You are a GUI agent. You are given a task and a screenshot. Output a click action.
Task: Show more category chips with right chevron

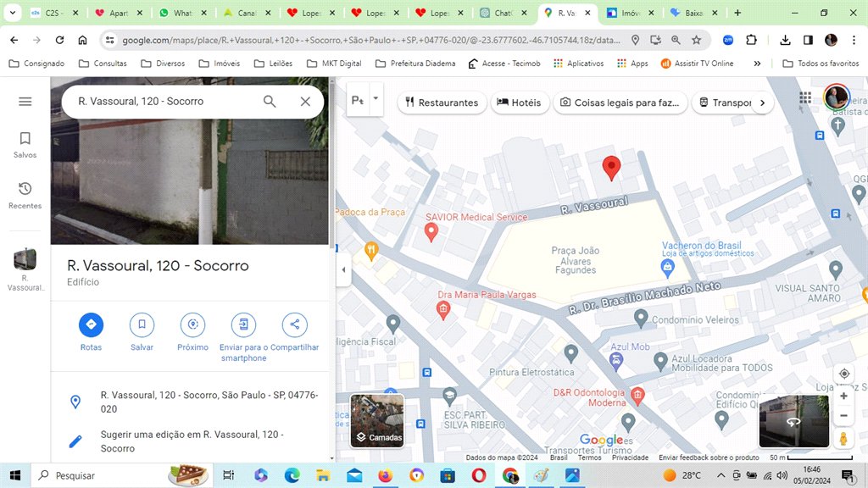pos(762,103)
